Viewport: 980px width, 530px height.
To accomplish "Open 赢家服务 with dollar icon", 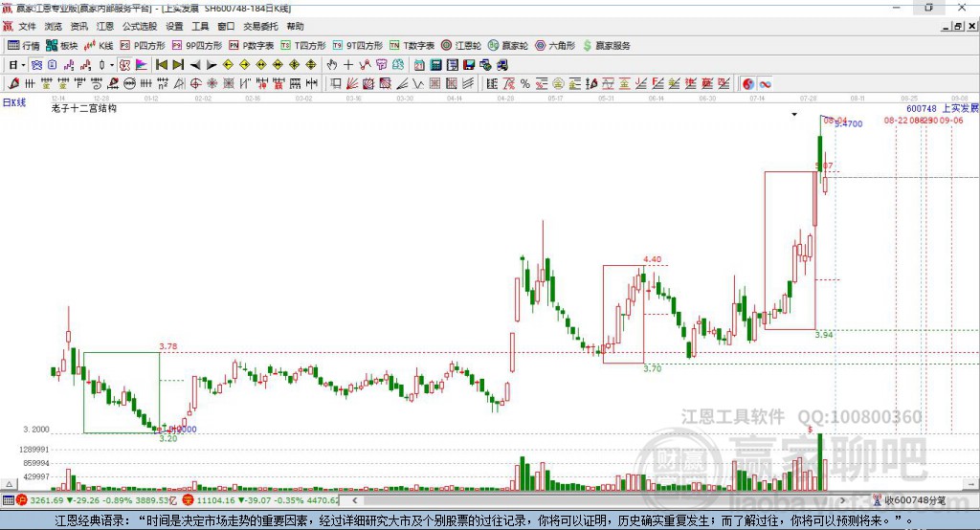I will 606,46.
